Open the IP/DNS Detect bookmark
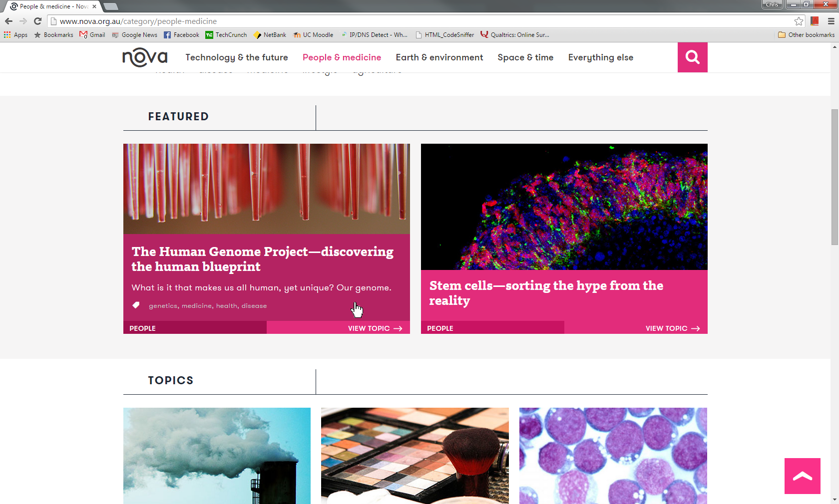Screen dimensions: 839x504 [x=374, y=35]
